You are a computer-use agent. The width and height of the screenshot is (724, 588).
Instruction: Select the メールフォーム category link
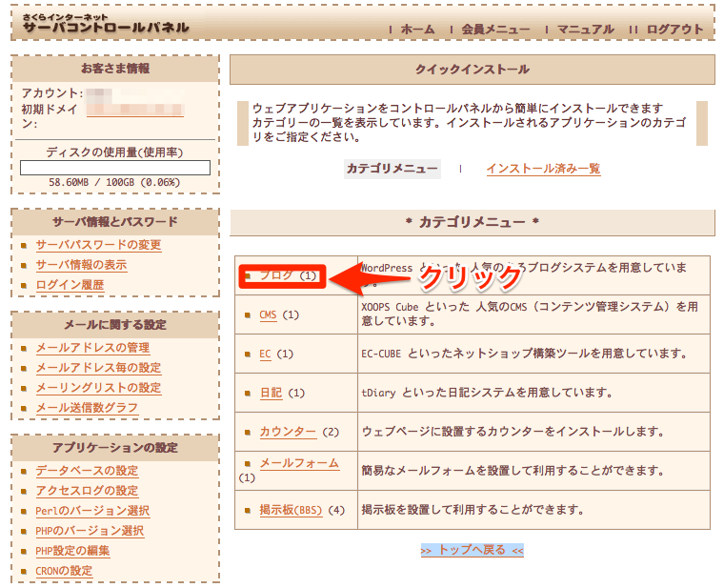[300, 463]
